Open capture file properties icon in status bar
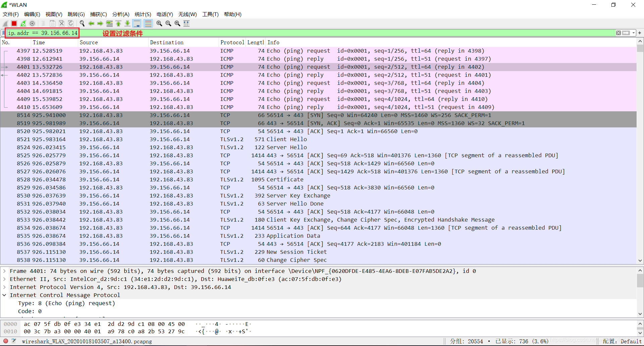644x346 pixels. [14, 341]
